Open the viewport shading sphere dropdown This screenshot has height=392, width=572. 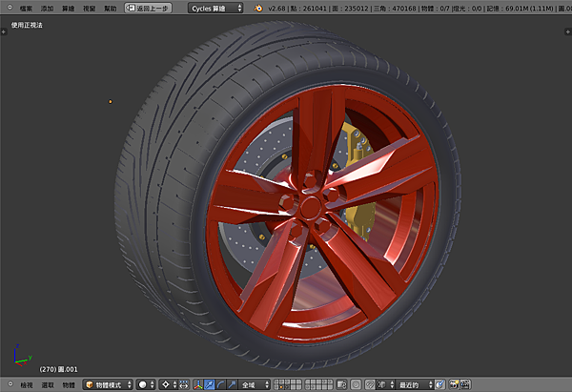click(146, 384)
